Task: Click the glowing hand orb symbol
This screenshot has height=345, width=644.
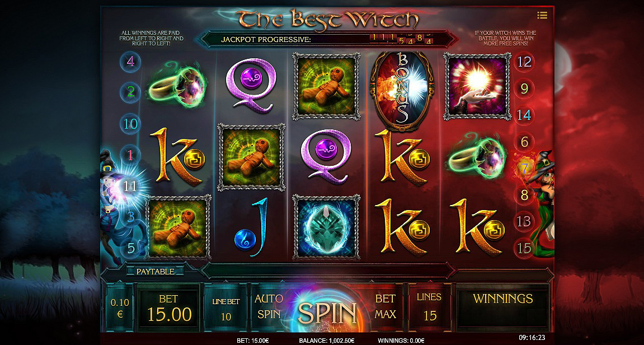Action: tap(477, 86)
